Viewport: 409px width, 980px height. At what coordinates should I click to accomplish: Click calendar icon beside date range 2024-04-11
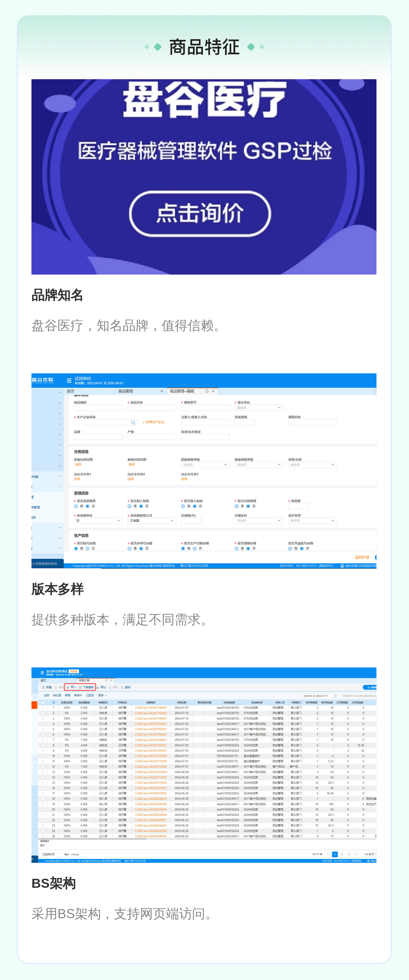click(335, 696)
